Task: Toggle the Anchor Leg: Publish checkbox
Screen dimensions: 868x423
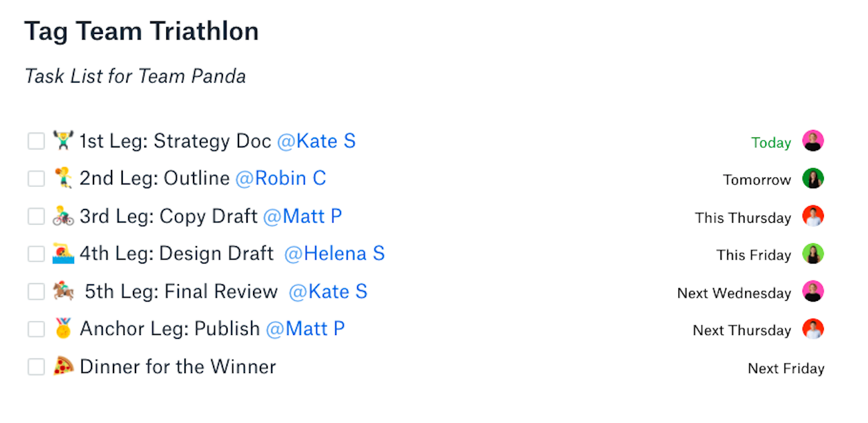Action: pyautogui.click(x=36, y=330)
